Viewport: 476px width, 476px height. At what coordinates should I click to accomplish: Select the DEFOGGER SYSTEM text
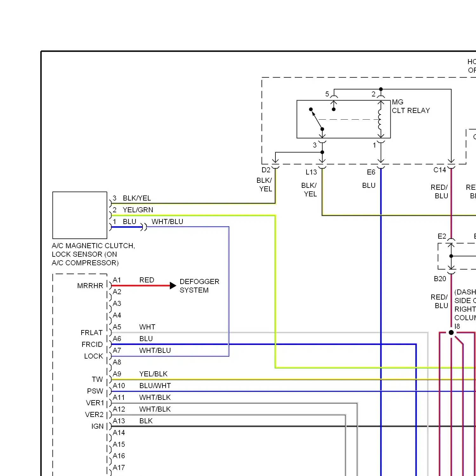199,286
